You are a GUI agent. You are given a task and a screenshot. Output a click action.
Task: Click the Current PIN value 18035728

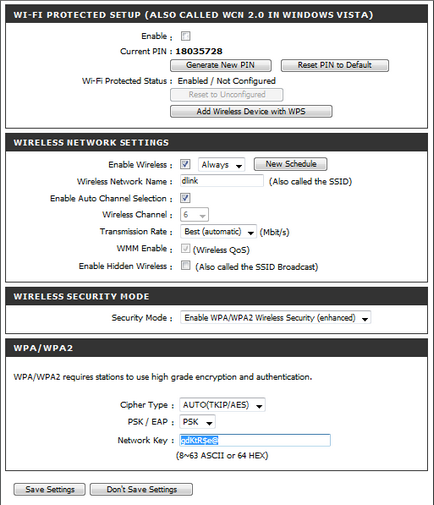point(199,51)
